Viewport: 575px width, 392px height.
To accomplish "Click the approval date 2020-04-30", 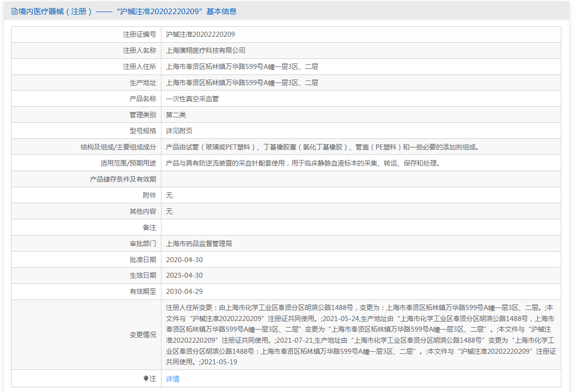I will (x=184, y=260).
